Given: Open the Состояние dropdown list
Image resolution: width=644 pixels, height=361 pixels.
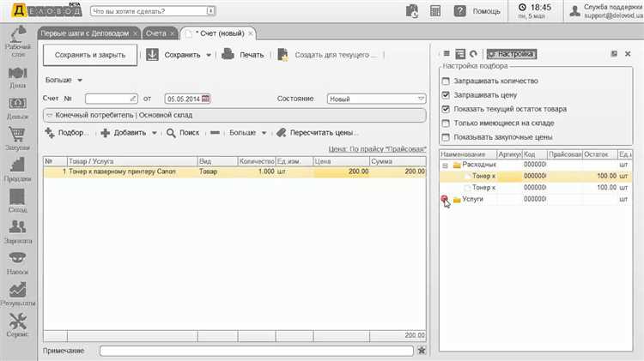Looking at the screenshot, I should pyautogui.click(x=422, y=99).
